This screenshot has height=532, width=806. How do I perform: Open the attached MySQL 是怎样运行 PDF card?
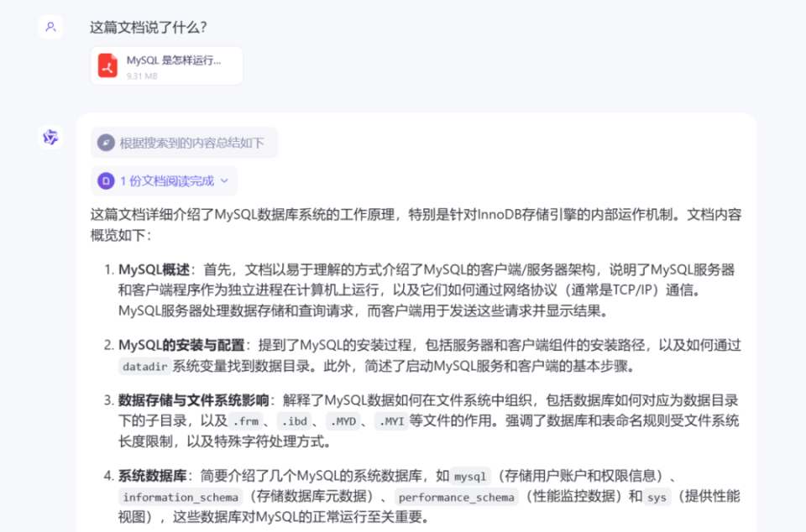point(166,65)
